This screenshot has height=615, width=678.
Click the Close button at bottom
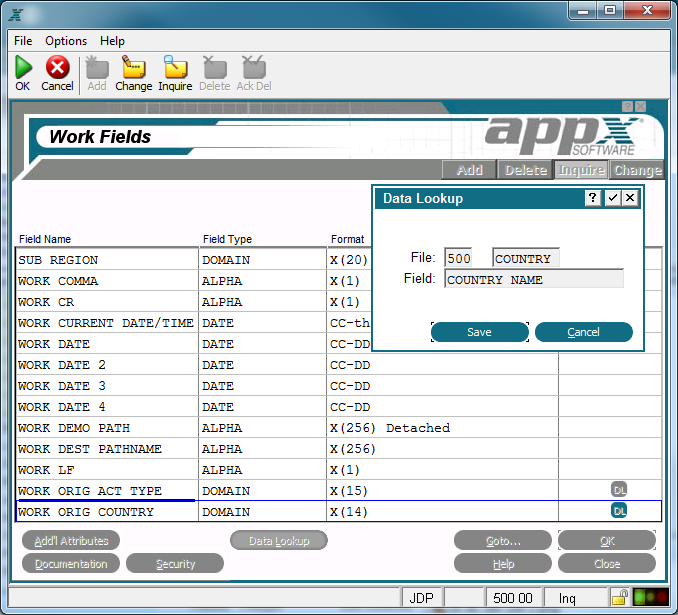pyautogui.click(x=607, y=564)
